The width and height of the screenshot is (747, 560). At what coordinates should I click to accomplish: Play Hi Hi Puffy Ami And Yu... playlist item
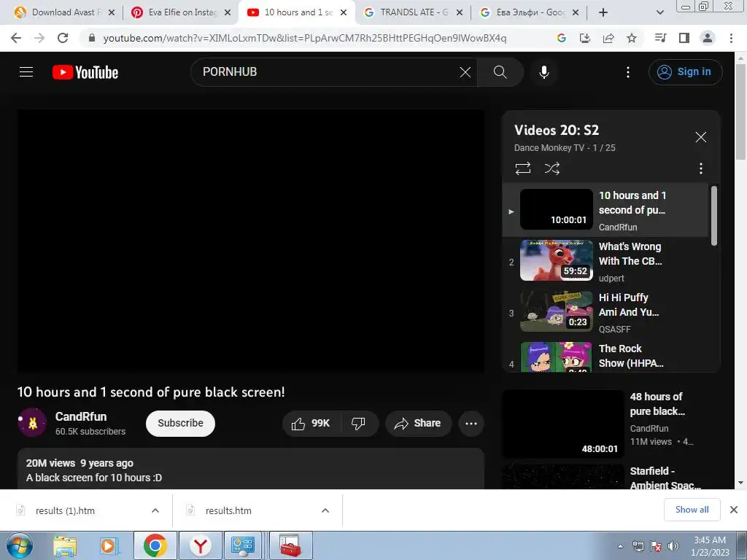pyautogui.click(x=605, y=312)
